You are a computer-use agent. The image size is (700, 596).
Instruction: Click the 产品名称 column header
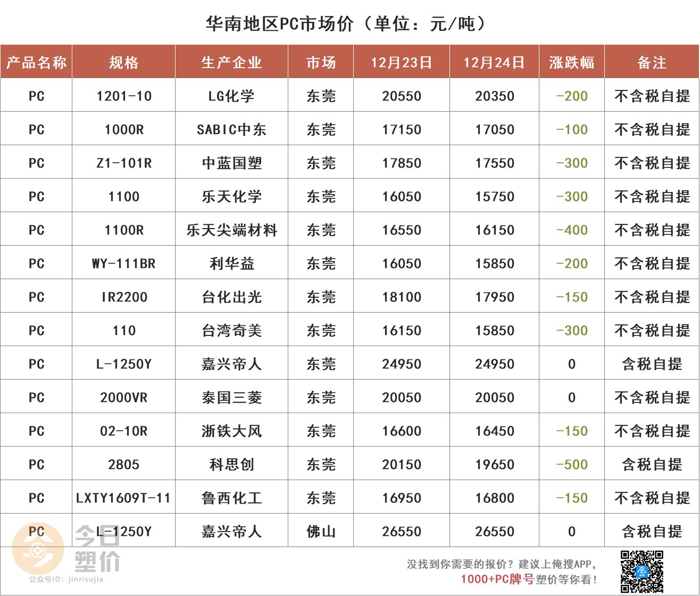(x=36, y=62)
